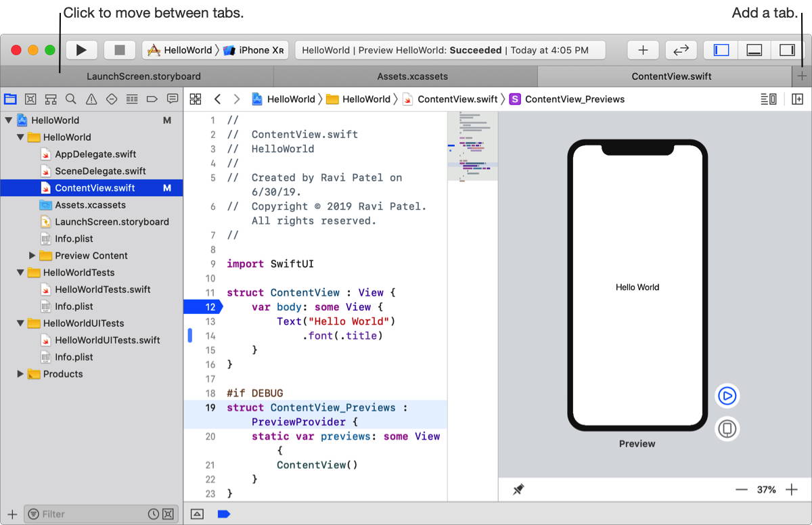Screen dimensions: 812x525
Task: Open the Symbol navigator
Action: pos(51,99)
